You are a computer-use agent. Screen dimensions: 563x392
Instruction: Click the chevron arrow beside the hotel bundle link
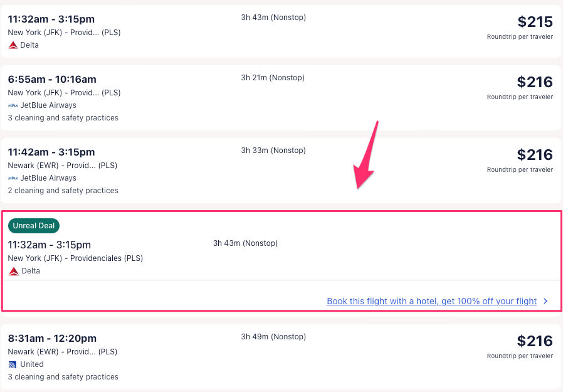pyautogui.click(x=545, y=302)
